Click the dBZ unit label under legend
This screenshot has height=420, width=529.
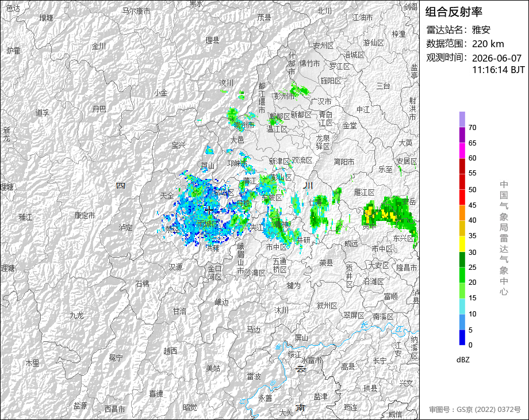(463, 360)
